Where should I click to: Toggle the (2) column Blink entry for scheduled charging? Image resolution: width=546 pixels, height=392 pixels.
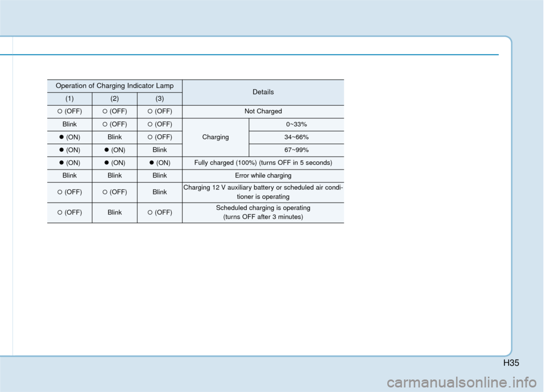tap(115, 212)
